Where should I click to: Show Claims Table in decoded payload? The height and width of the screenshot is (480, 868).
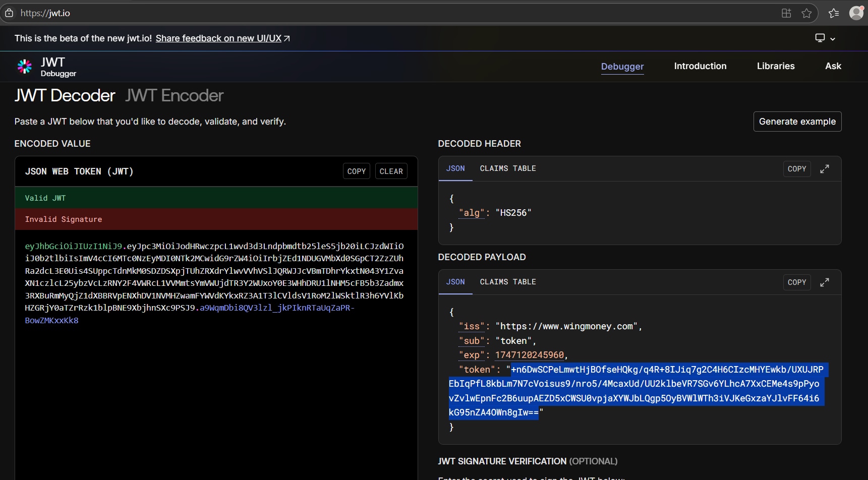click(508, 282)
